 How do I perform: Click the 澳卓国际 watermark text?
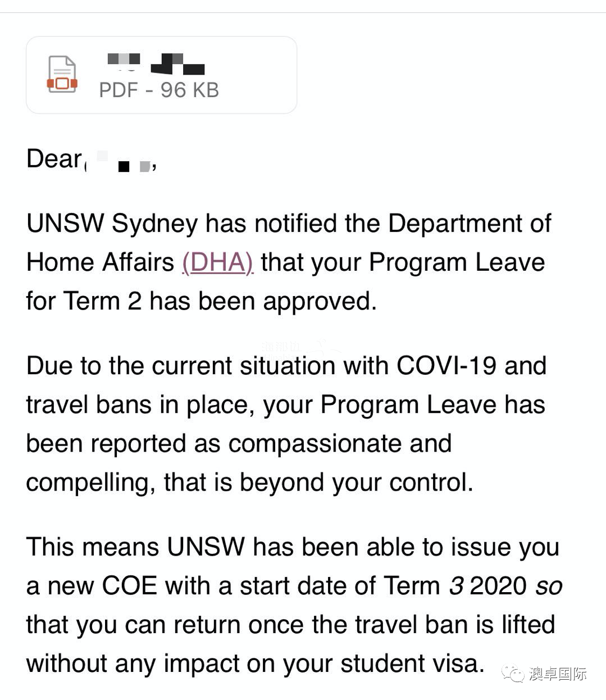[558, 673]
